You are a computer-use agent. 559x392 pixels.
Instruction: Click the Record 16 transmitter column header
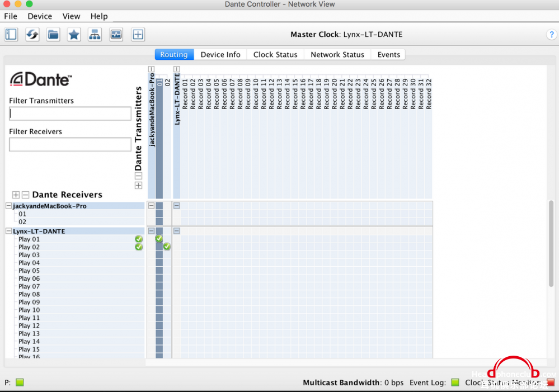point(303,94)
